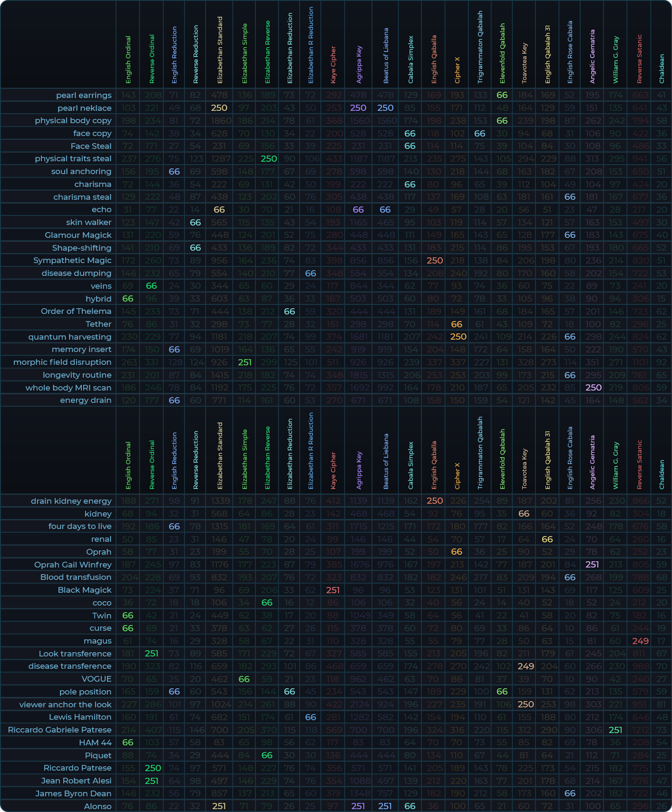This screenshot has height=812, width=672.
Task: Click Black Magick's highlighted 251 Kaye Cipher value
Action: [x=333, y=590]
